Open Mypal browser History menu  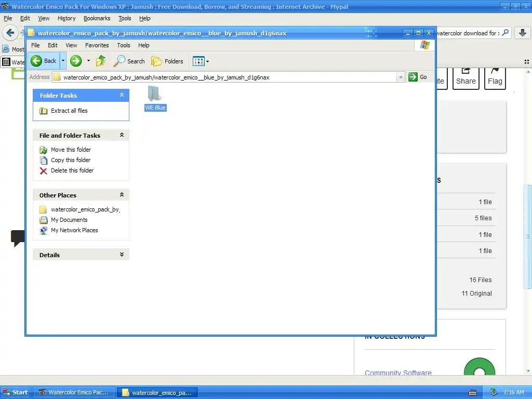[66, 18]
